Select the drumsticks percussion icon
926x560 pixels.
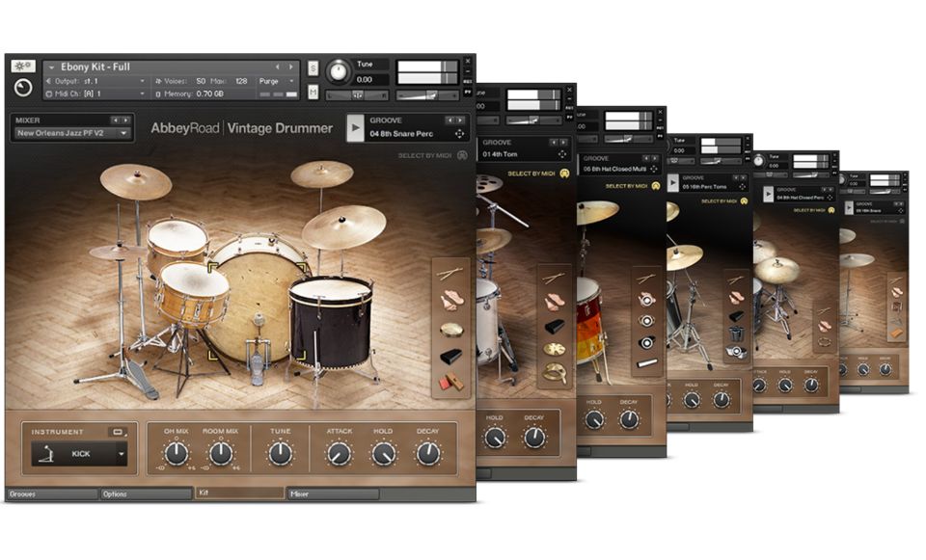tap(450, 275)
